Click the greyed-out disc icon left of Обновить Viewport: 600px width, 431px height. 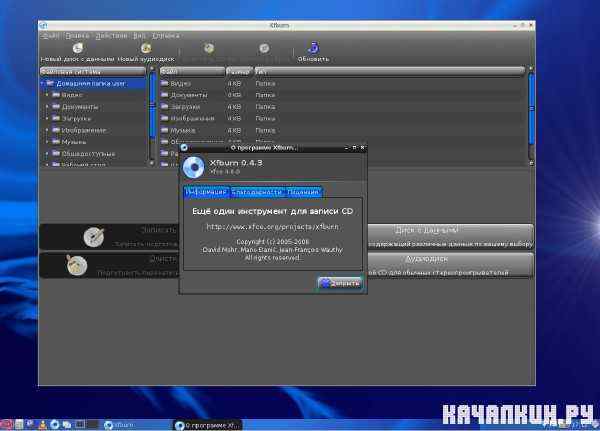pos(264,48)
